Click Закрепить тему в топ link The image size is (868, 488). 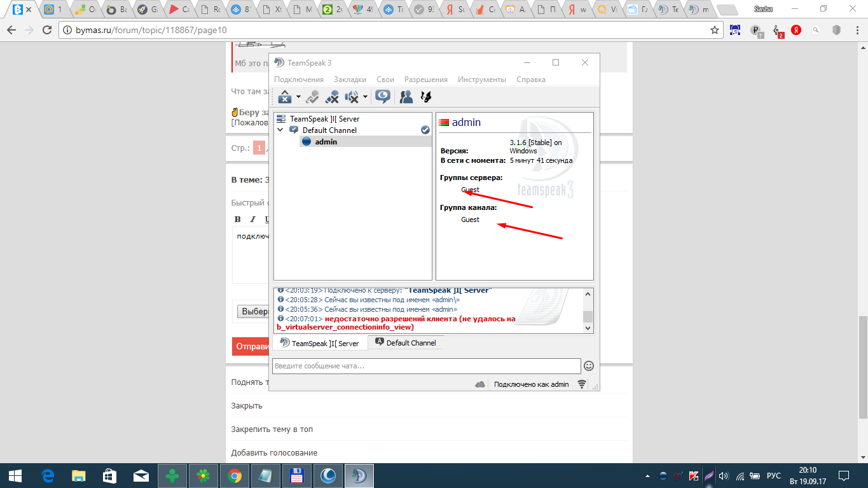272,429
